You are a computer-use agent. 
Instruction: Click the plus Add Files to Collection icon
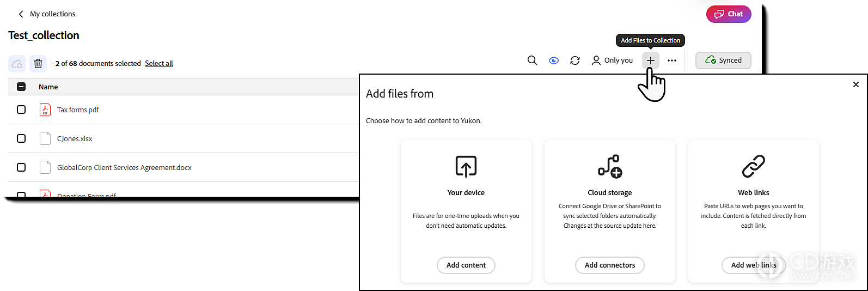click(x=651, y=60)
